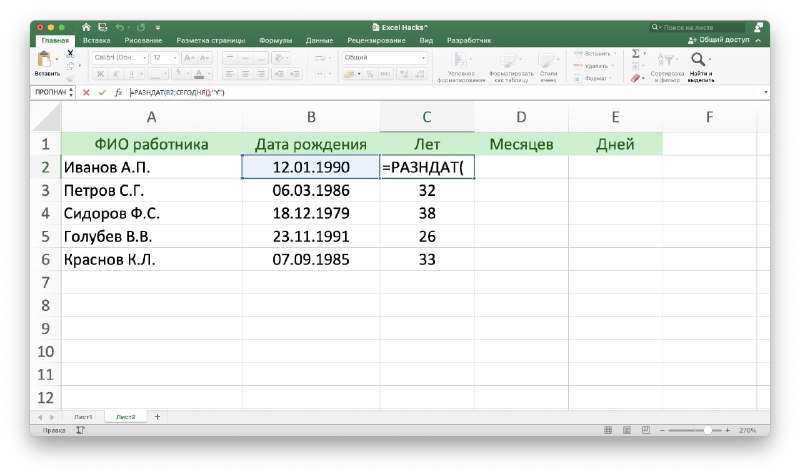The image size is (800, 476).
Task: Click Форматировать как таблицу icon
Action: [x=510, y=60]
